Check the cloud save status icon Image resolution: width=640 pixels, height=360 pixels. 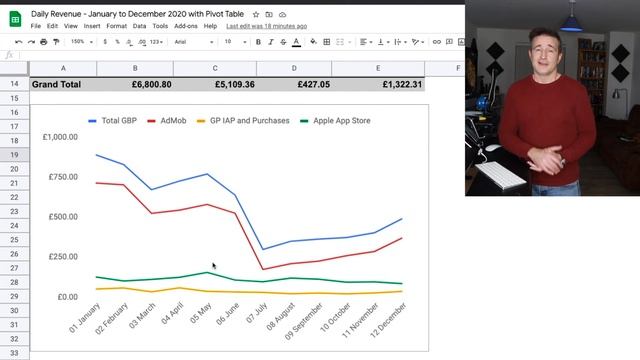click(x=282, y=14)
